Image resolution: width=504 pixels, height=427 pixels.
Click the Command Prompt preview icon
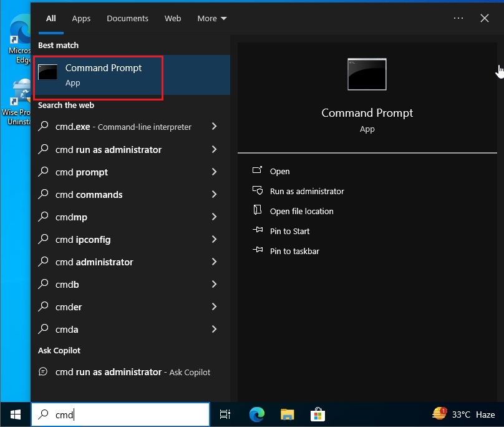(x=367, y=74)
